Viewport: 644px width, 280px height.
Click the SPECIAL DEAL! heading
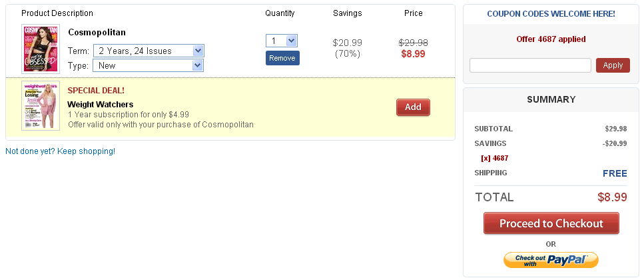click(x=96, y=91)
